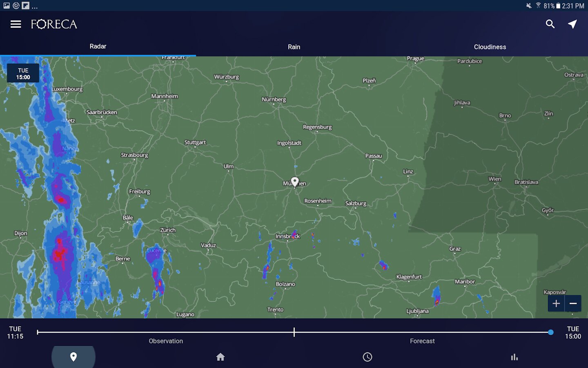The width and height of the screenshot is (588, 368).
Task: Tap the search magnifier icon
Action: click(x=550, y=24)
